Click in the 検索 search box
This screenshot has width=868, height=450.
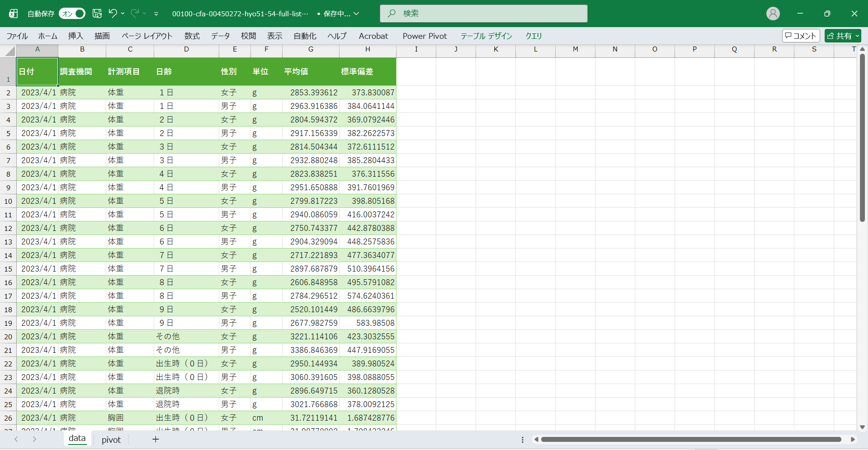click(484, 14)
